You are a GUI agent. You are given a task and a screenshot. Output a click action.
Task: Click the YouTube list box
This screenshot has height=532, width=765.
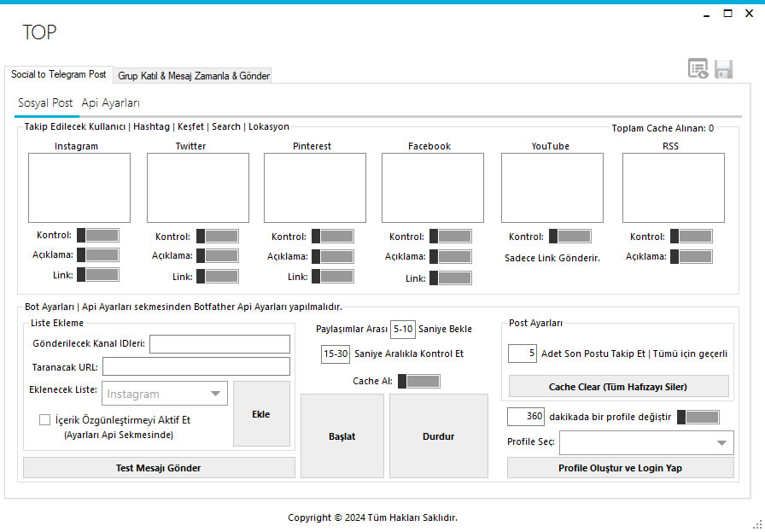pos(552,188)
